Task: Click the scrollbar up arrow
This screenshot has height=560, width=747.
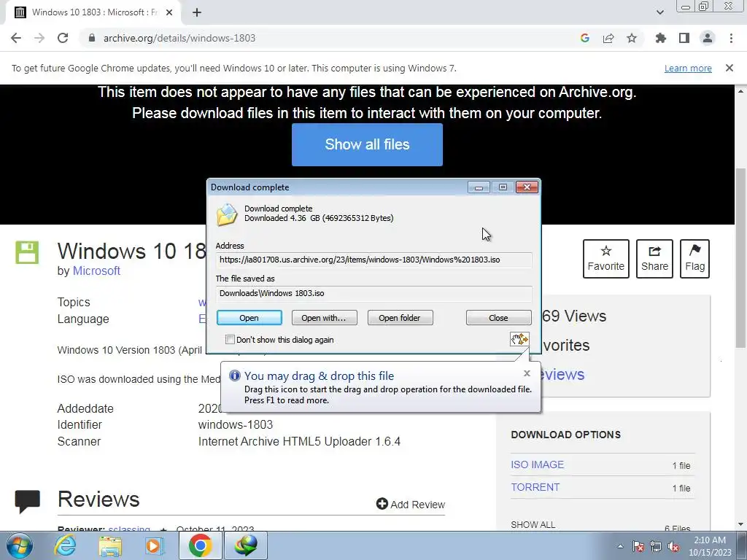Action: coord(741,90)
